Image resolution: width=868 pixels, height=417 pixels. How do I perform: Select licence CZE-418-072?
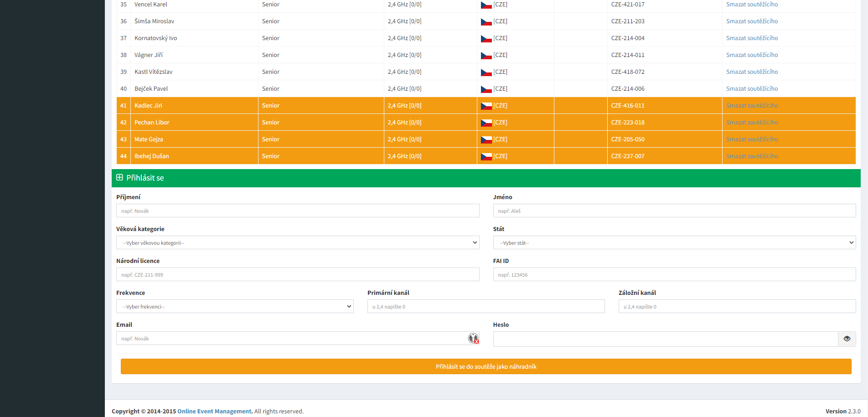pos(628,72)
